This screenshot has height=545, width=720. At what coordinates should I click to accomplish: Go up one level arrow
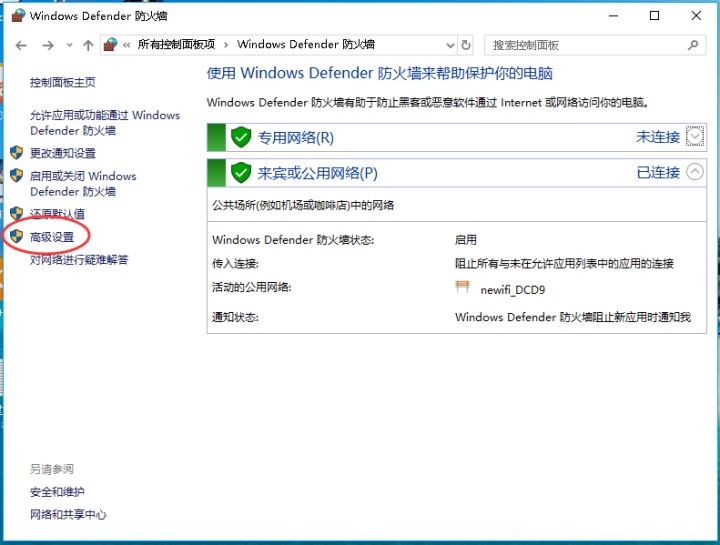pos(88,45)
